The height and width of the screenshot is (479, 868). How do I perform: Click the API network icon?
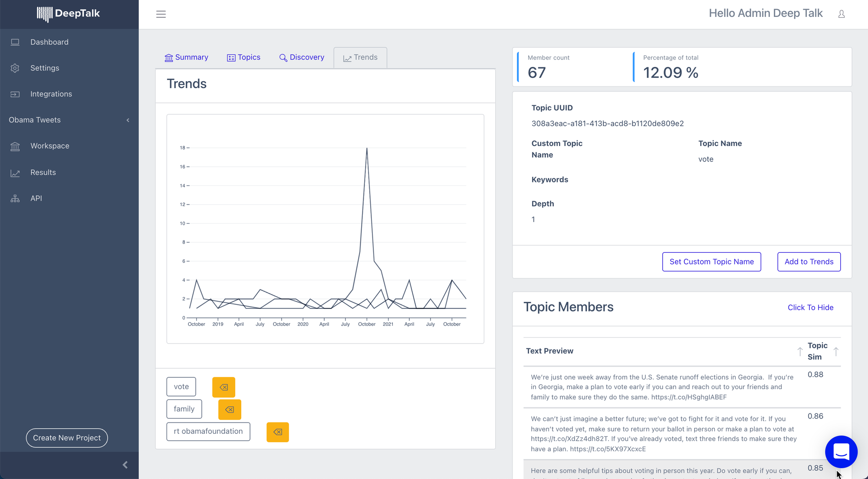click(x=15, y=198)
